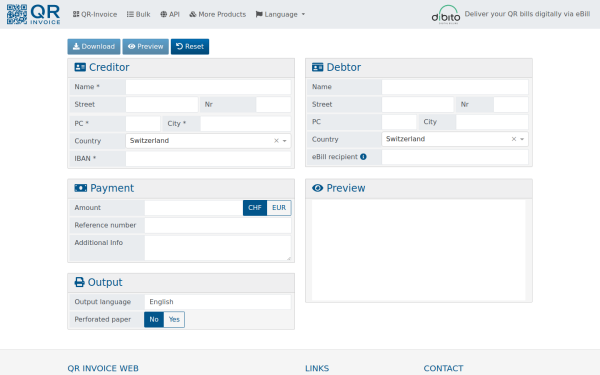Click the QR Invoice logo
The image size is (600, 375).
34,15
